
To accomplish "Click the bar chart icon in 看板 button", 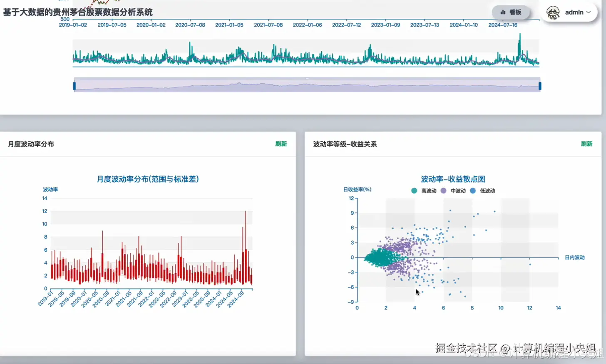I will pyautogui.click(x=503, y=12).
